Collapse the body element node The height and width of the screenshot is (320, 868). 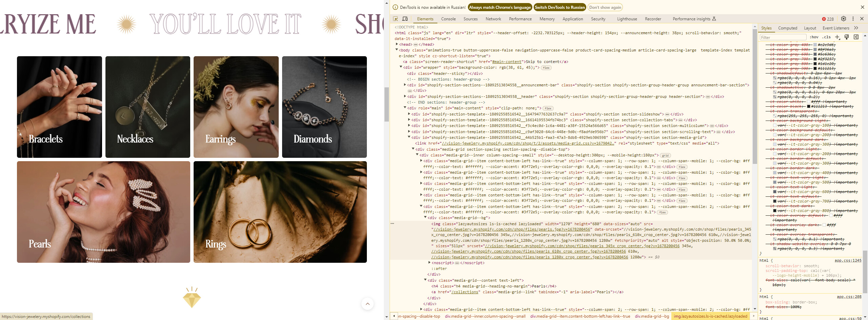click(397, 50)
